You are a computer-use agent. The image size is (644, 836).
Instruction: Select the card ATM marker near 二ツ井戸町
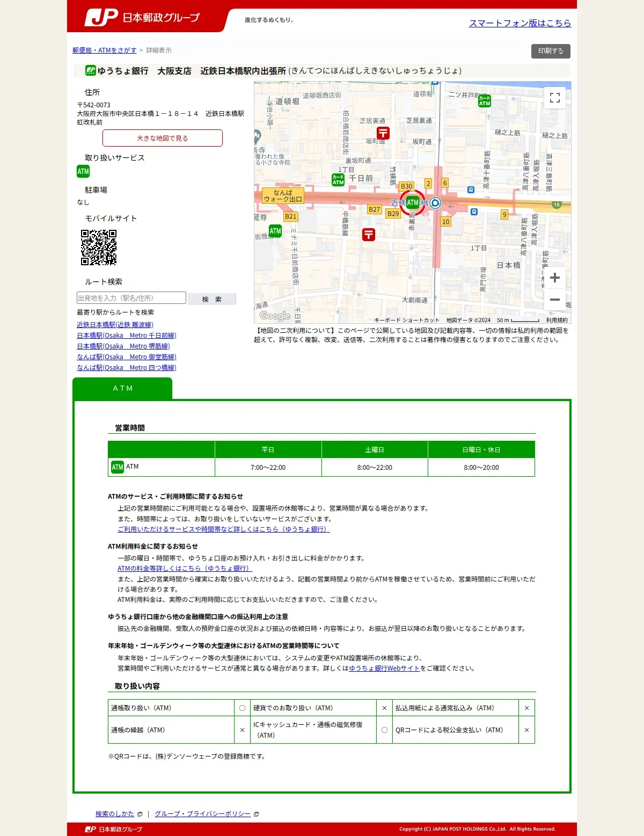click(485, 101)
